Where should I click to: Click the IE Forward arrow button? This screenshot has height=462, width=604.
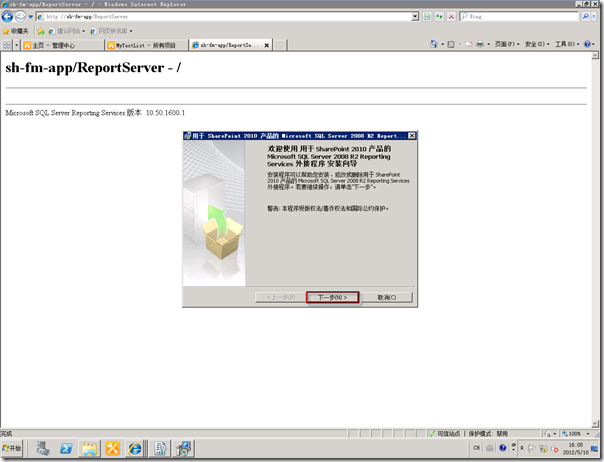point(20,17)
